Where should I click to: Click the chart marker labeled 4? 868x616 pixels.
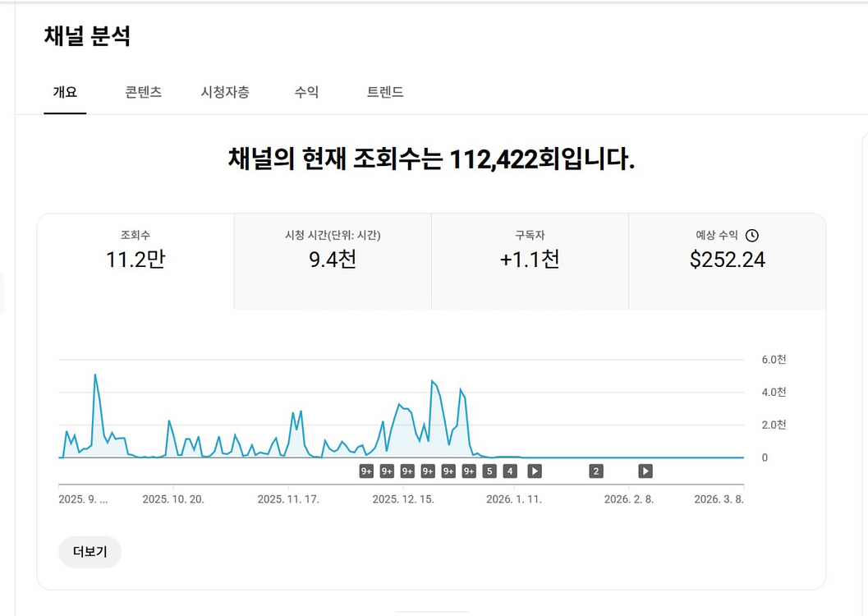coord(510,471)
